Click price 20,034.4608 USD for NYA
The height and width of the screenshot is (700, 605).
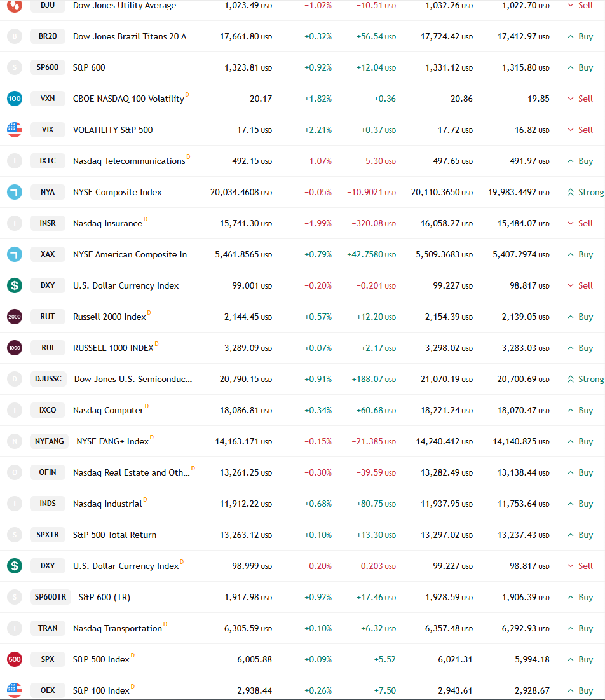click(x=241, y=193)
